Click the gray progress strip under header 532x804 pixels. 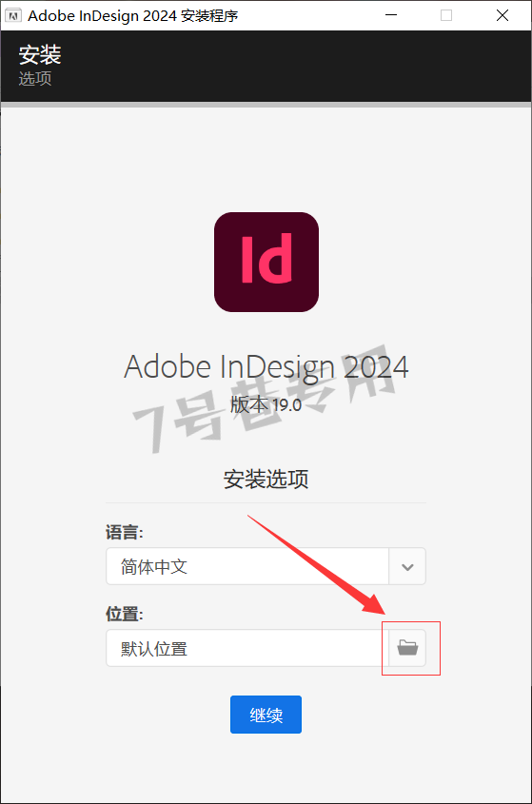[x=266, y=105]
